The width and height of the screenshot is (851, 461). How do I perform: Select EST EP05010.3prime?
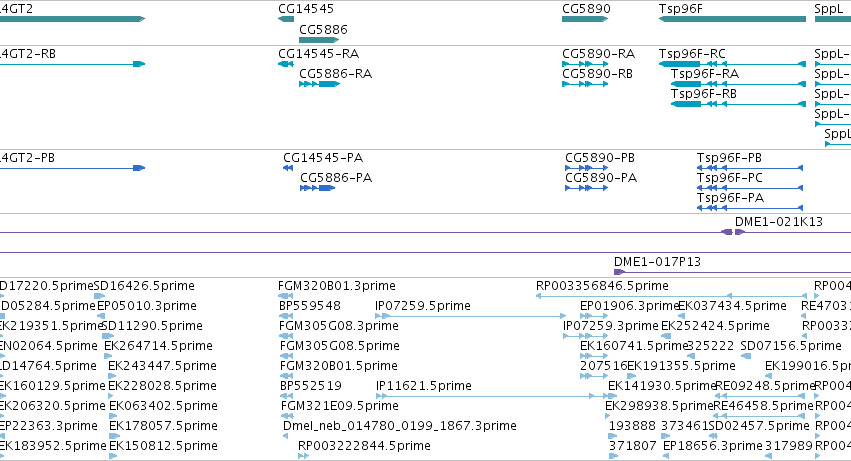click(147, 306)
